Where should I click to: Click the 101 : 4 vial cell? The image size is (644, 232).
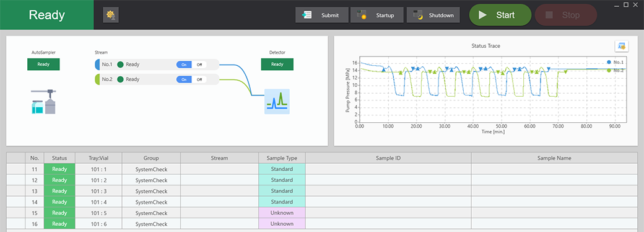[98, 202]
